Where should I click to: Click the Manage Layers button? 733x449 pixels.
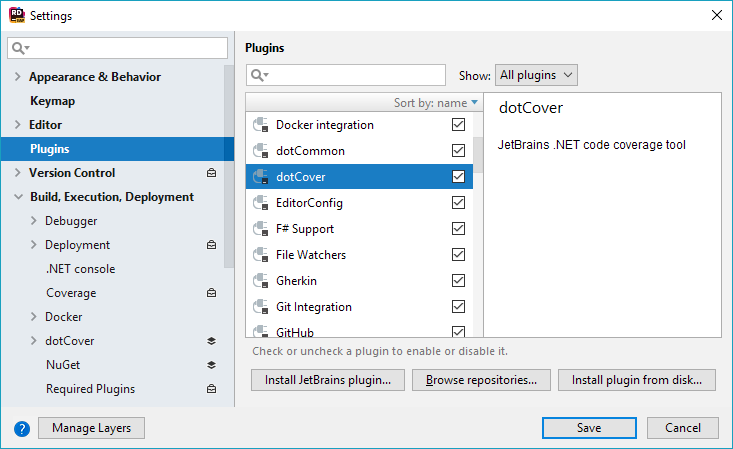coord(91,428)
